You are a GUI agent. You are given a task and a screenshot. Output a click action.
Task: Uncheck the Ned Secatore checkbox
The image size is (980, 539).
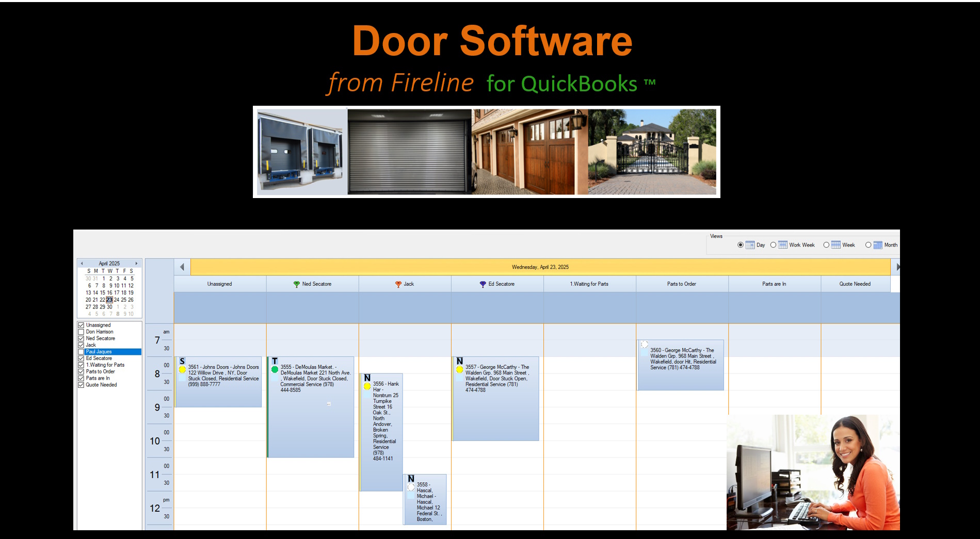click(x=81, y=338)
